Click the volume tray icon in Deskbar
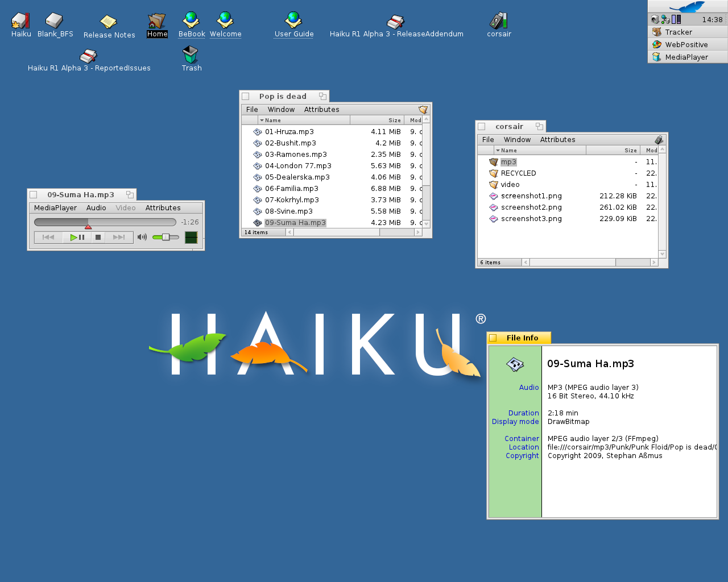Image resolution: width=728 pixels, height=582 pixels. click(x=655, y=19)
